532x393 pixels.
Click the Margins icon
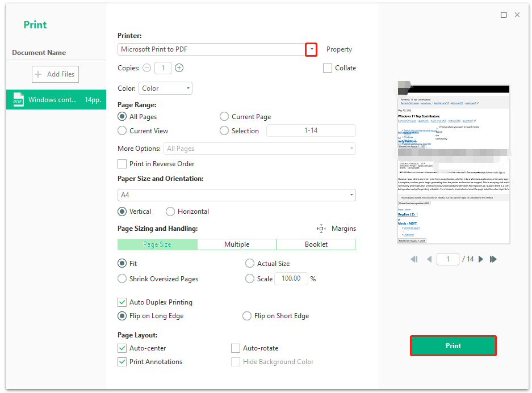pyautogui.click(x=321, y=229)
